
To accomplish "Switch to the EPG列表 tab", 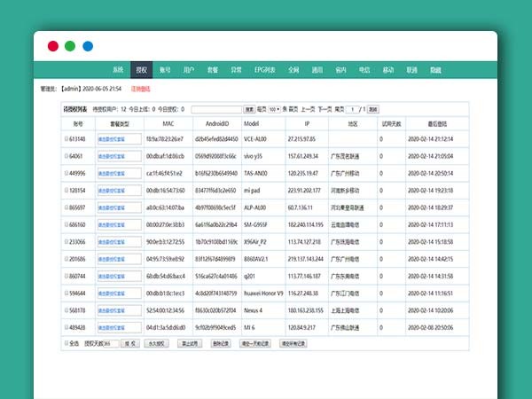I will [265, 69].
